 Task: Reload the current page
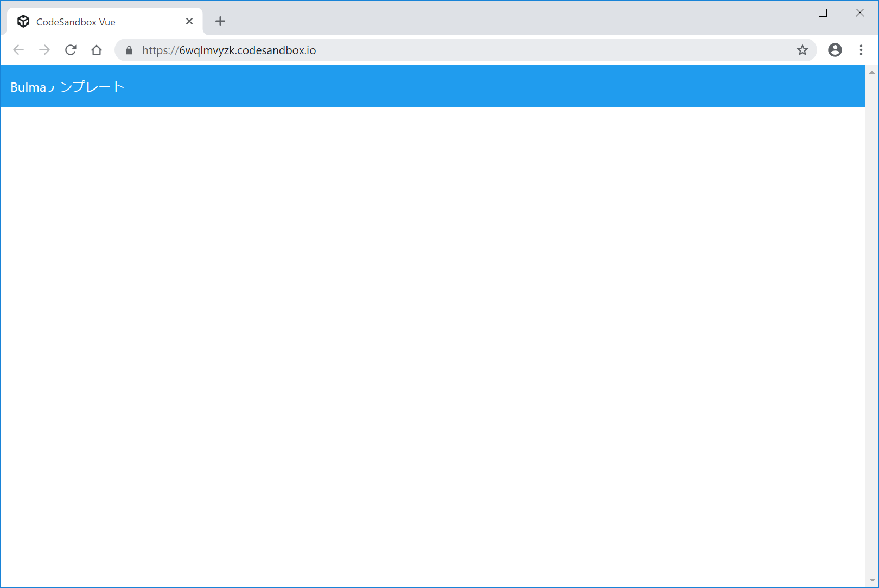(71, 50)
